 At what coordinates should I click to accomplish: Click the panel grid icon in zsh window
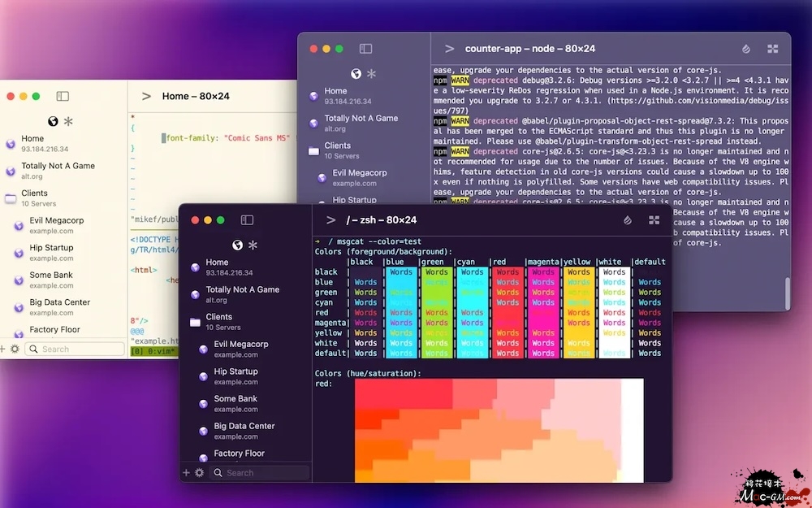point(654,220)
